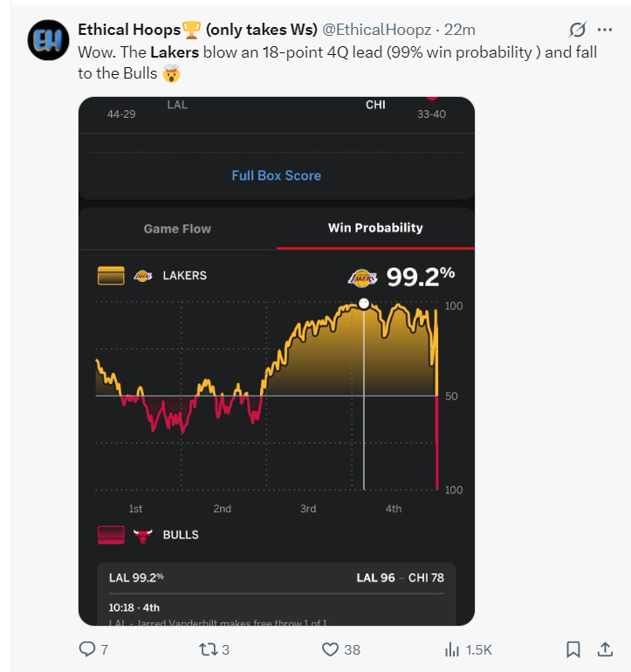Click the Lakers logo next to 99.2%
Viewport: 631px width, 672px height.
pos(363,278)
